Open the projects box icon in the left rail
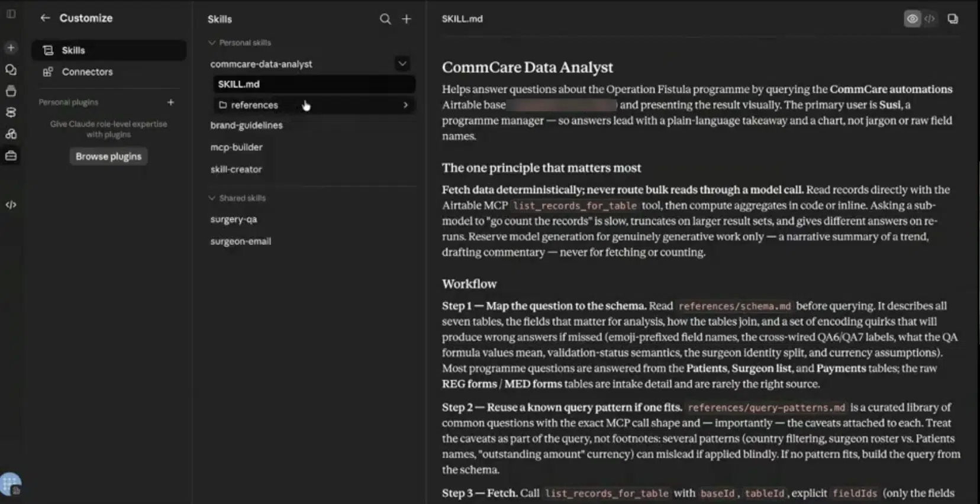Viewport: 980px width, 504px height. [11, 91]
